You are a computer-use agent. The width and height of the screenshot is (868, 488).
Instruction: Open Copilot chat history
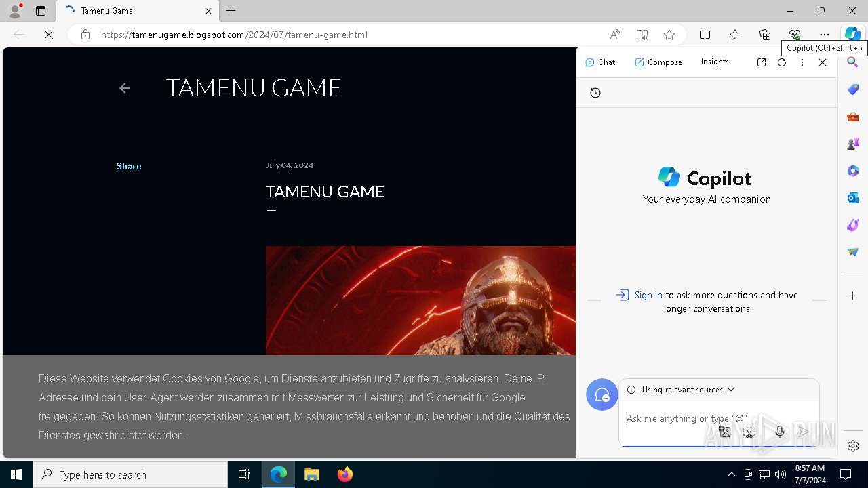[x=595, y=93]
